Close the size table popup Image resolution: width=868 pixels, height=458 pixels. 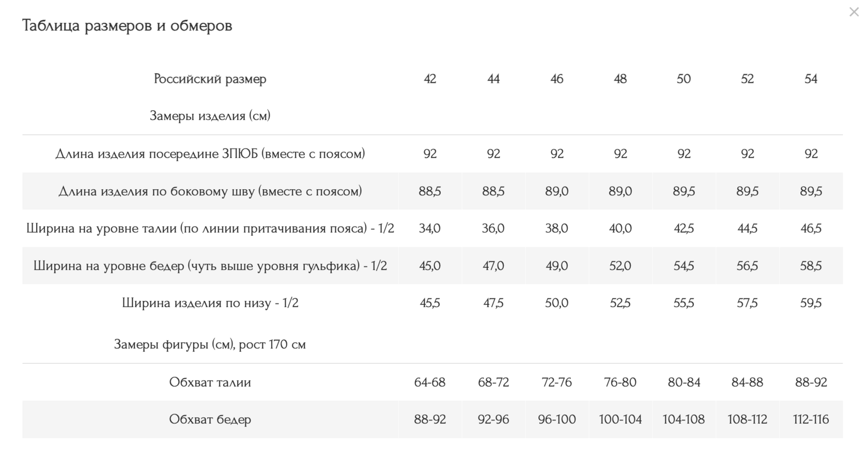854,12
